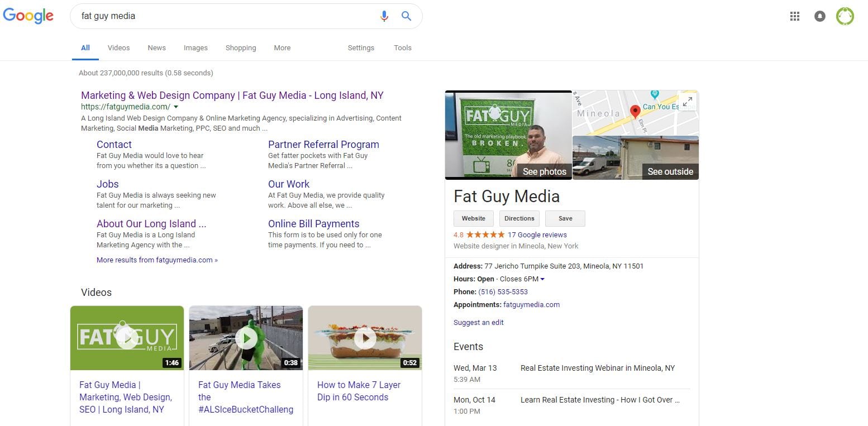Image resolution: width=868 pixels, height=426 pixels.
Task: Open the Jobs sitelink
Action: coord(107,184)
